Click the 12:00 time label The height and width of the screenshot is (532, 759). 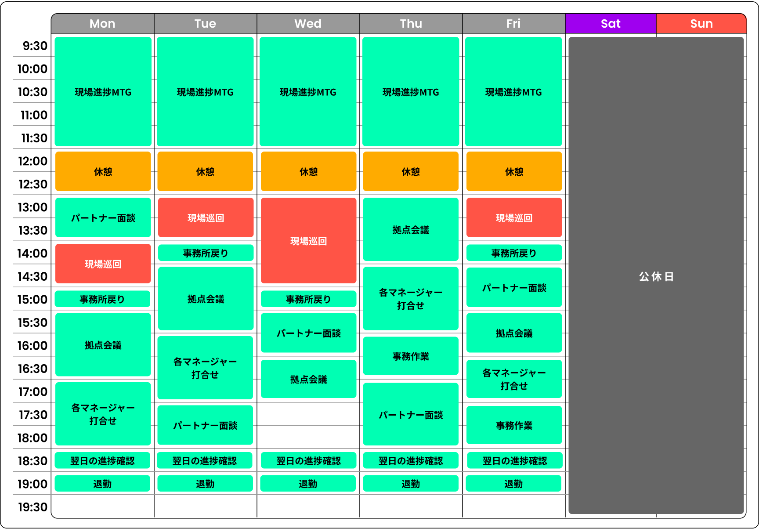33,161
